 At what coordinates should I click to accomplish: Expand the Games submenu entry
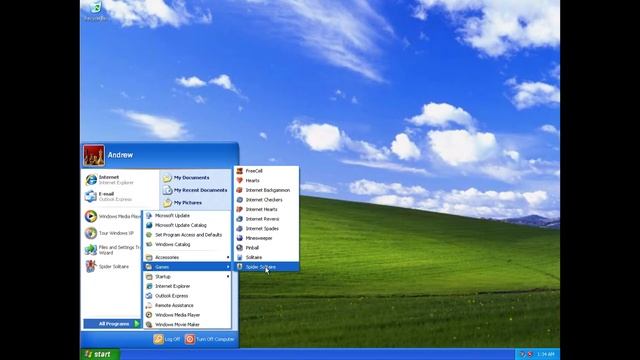pyautogui.click(x=187, y=267)
